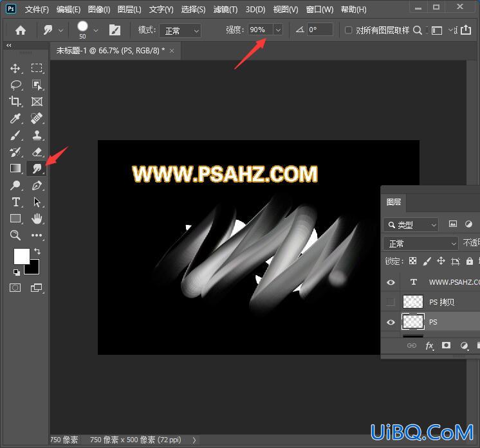Select the Crop tool
This screenshot has width=480, height=448.
point(15,101)
